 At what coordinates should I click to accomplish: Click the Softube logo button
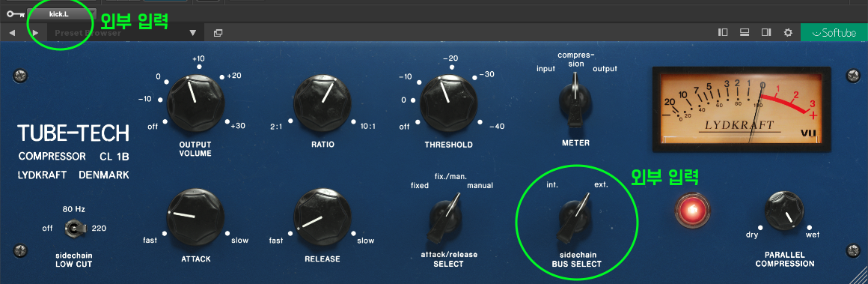click(834, 33)
